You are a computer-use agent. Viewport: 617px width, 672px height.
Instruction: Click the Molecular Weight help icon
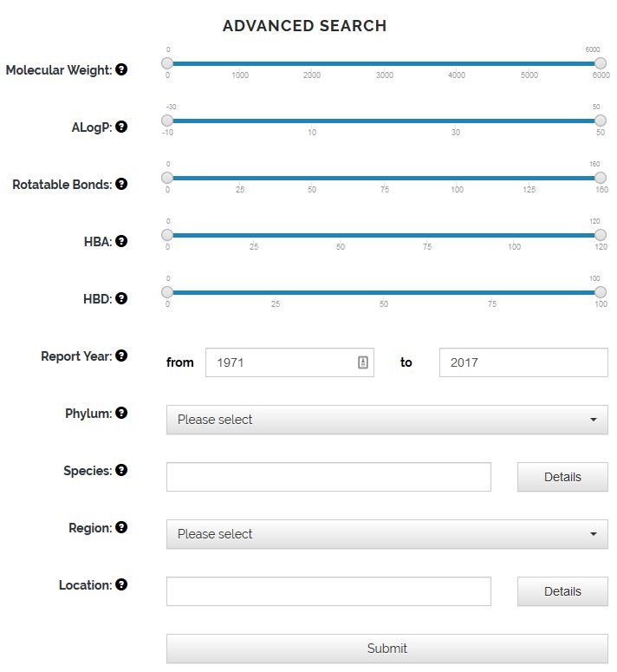point(121,69)
